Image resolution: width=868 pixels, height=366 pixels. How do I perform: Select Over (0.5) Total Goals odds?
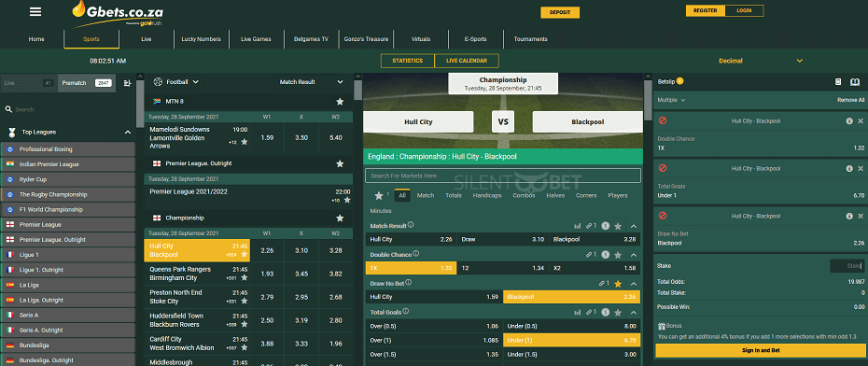[433, 326]
